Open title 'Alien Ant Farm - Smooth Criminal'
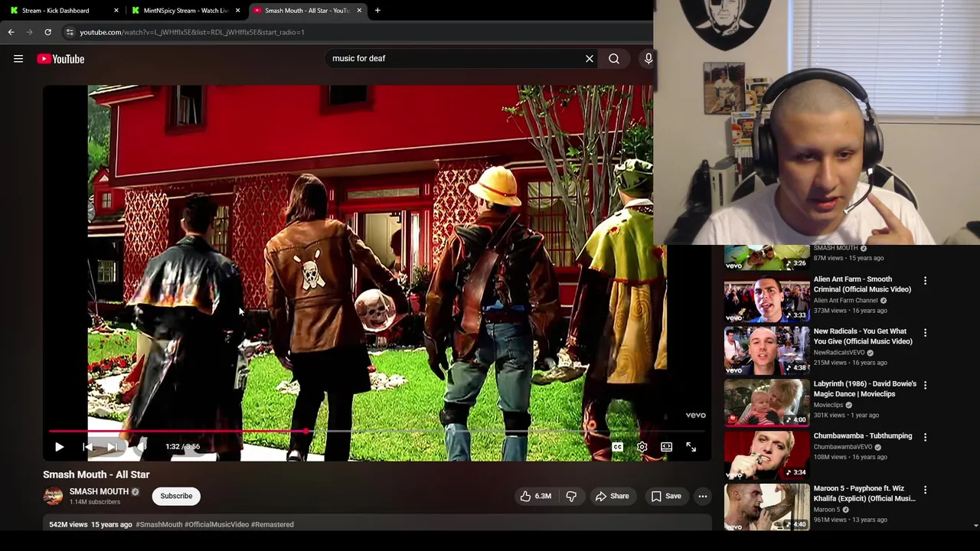Screen dimensions: 980x551 tap(862, 284)
